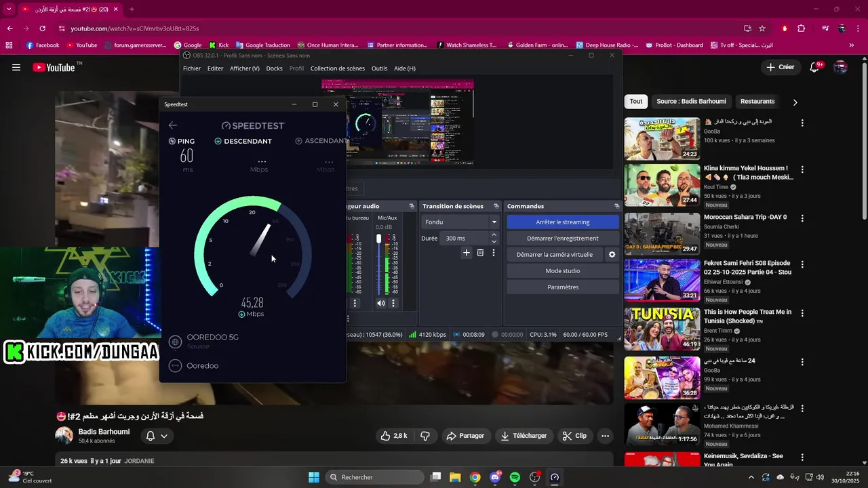Open Chrome three-dot menu
Screen dimensions: 868x488
(x=858, y=28)
